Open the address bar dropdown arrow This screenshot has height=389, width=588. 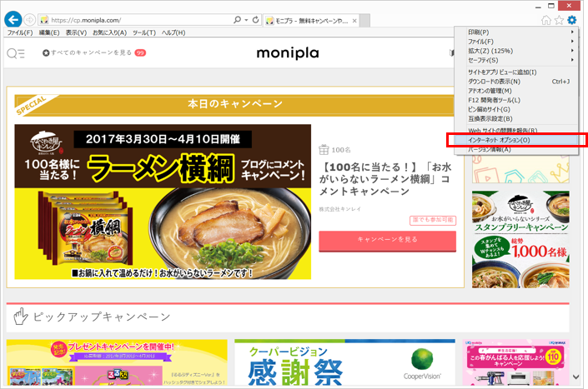pos(246,19)
